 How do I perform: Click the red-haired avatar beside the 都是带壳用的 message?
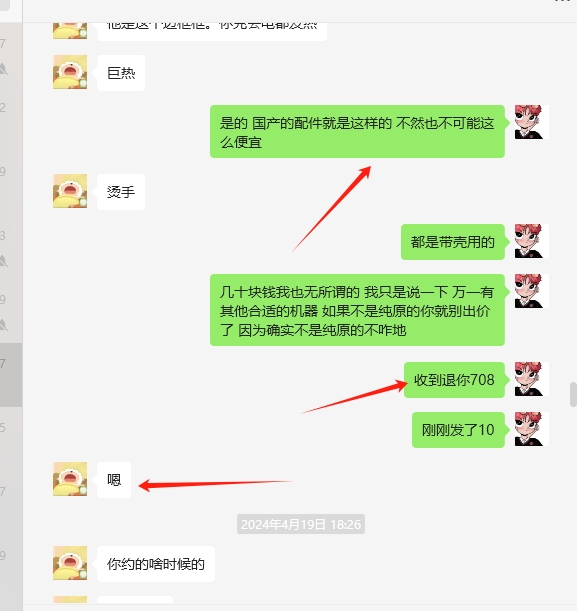click(531, 241)
